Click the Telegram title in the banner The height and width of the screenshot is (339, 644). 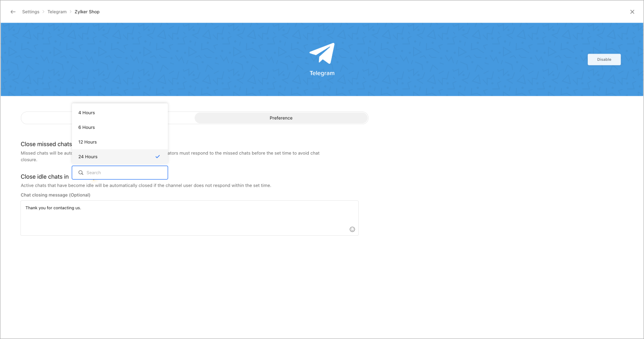[x=322, y=73]
